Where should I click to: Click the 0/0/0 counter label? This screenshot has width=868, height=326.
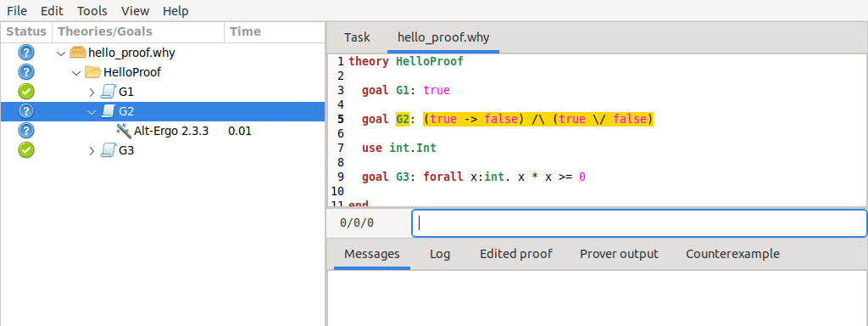(x=357, y=223)
